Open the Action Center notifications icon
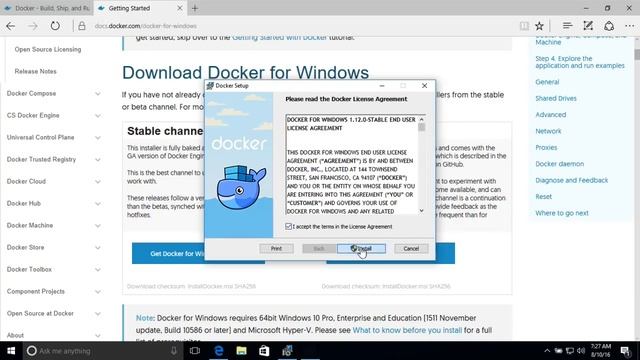The width and height of the screenshot is (640, 360). click(x=625, y=351)
